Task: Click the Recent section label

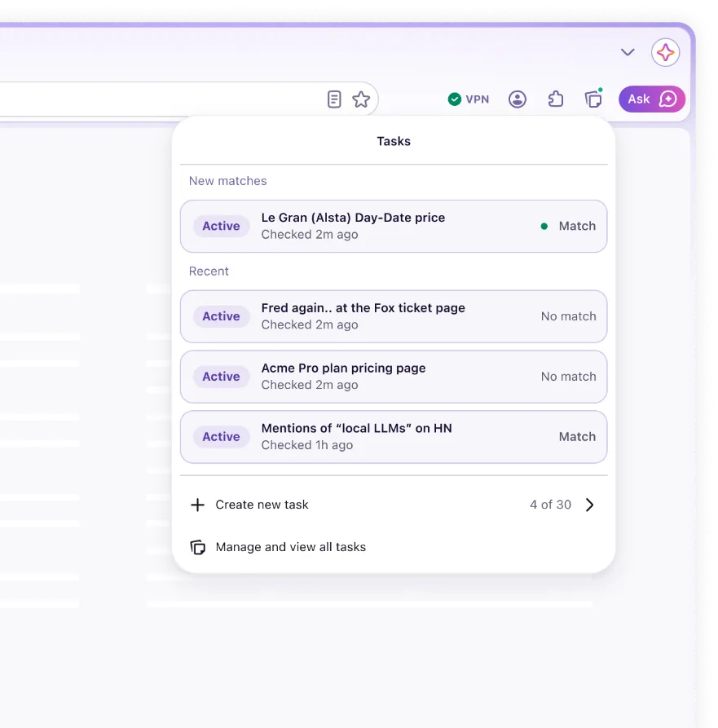Action: pyautogui.click(x=209, y=271)
